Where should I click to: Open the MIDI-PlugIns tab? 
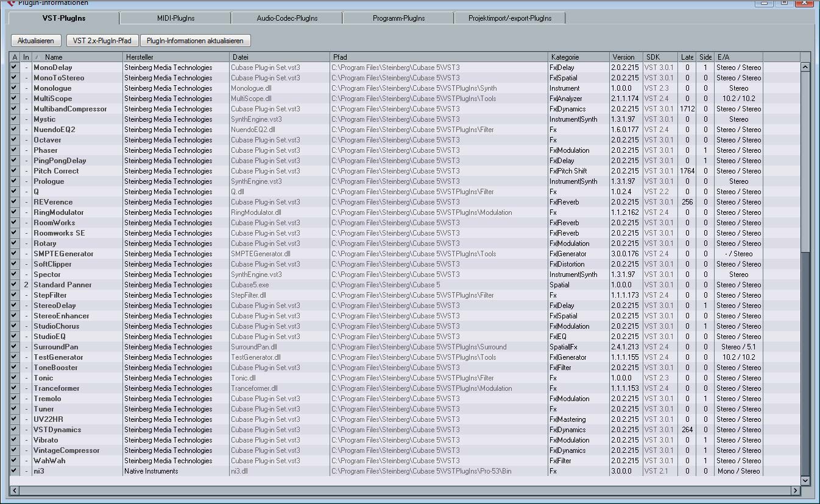(175, 18)
